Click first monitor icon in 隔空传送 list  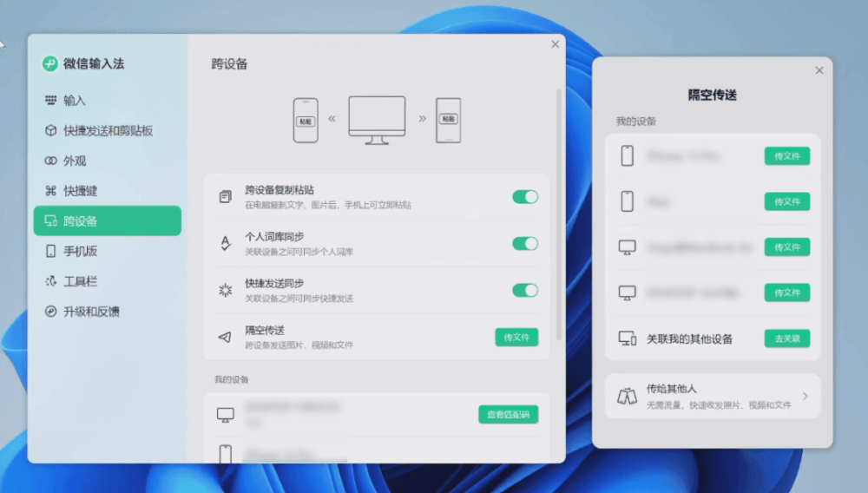point(628,247)
